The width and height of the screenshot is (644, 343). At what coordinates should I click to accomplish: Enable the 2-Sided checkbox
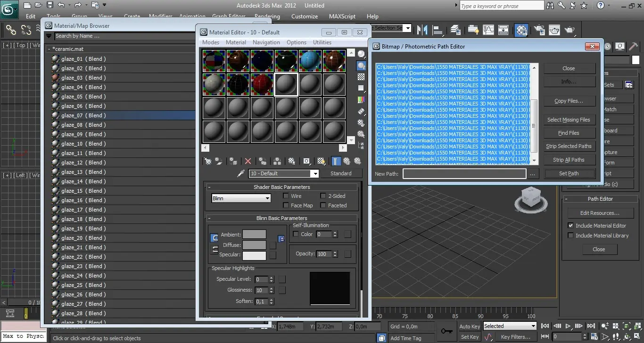coord(323,196)
